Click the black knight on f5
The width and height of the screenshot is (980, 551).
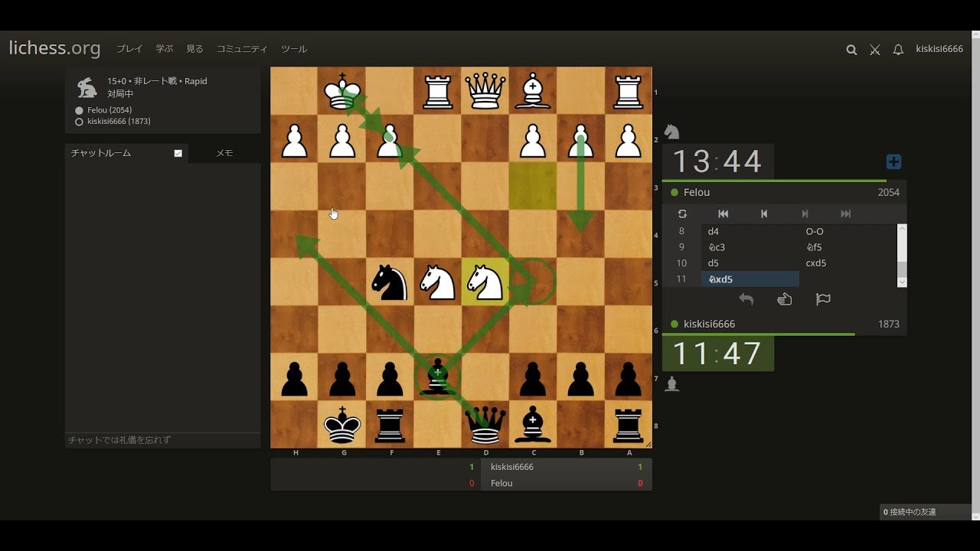click(x=390, y=282)
